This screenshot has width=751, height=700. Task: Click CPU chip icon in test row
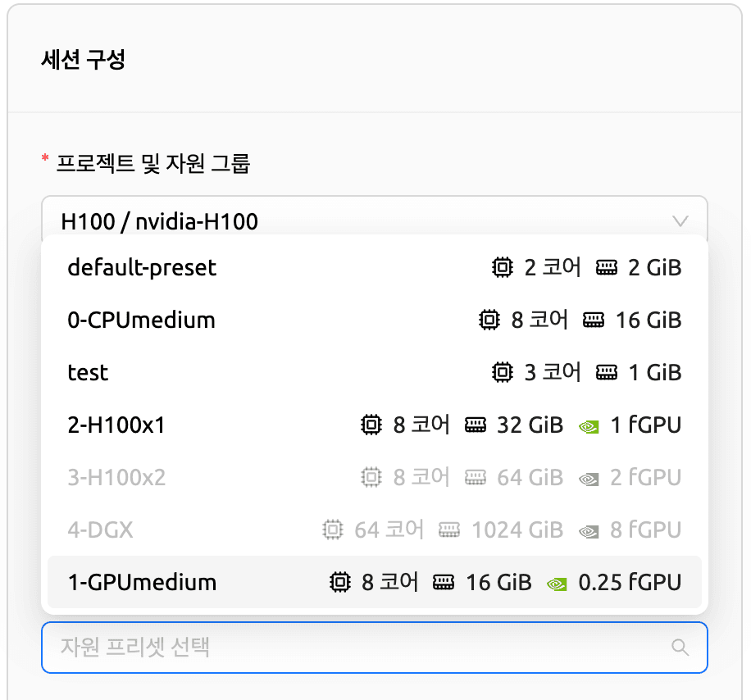[x=501, y=372]
